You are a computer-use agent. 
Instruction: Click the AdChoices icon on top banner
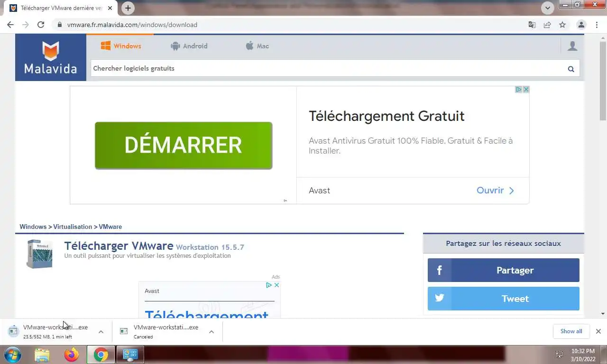click(519, 89)
